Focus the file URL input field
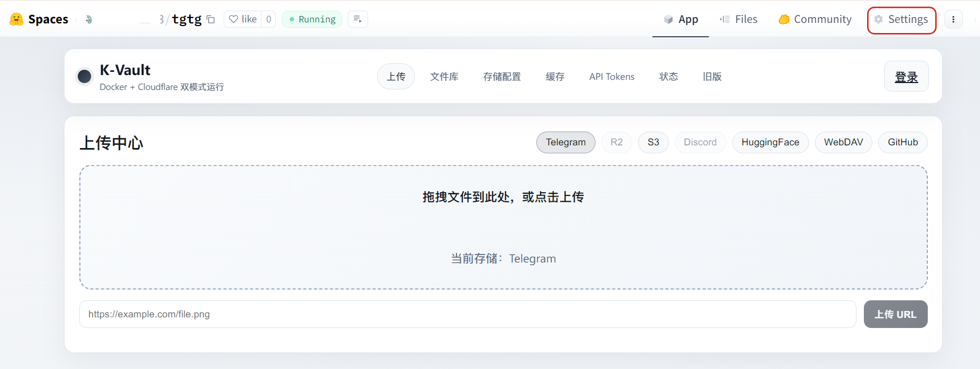Screen dimensions: 980x369 click(468, 314)
